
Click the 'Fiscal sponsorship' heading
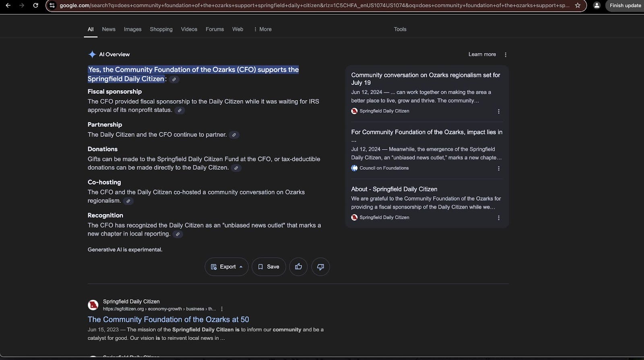tap(115, 92)
